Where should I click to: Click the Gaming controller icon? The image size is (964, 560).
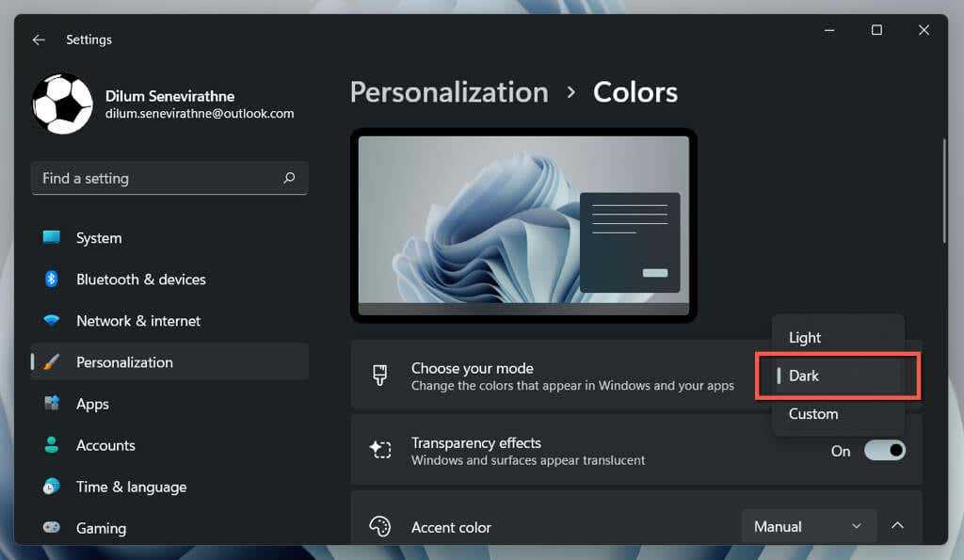click(x=52, y=527)
